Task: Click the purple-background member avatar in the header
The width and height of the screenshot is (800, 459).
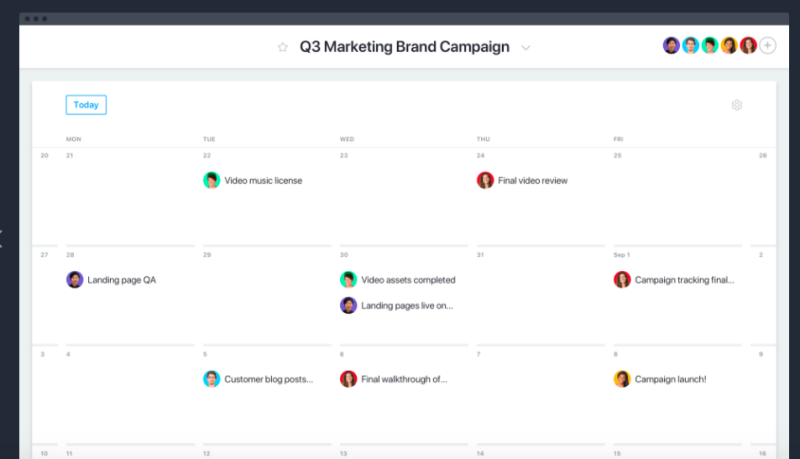Action: (671, 45)
